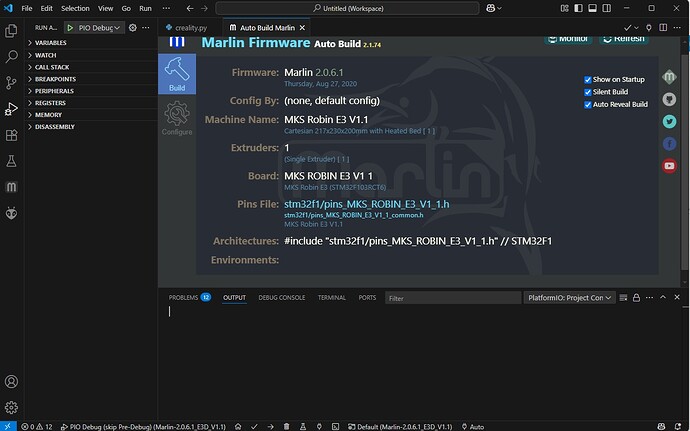
Task: Click PlatformIO Clean trash icon in status bar
Action: [x=286, y=426]
